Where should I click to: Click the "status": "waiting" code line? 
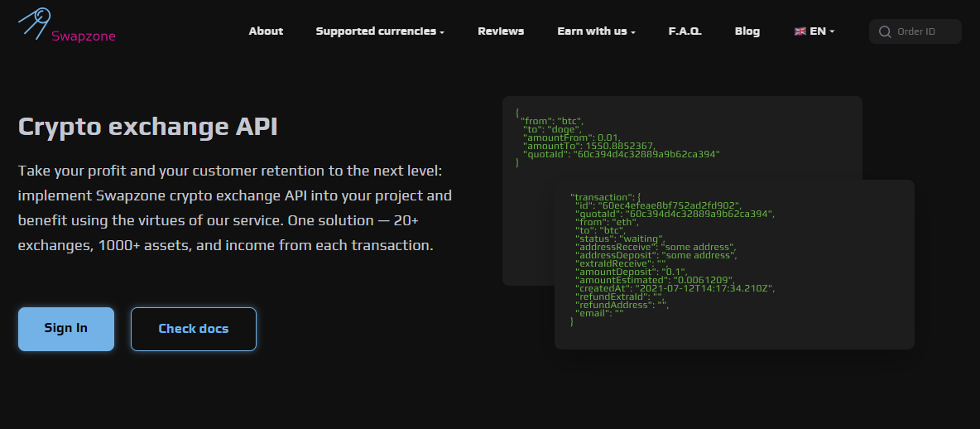tap(620, 239)
